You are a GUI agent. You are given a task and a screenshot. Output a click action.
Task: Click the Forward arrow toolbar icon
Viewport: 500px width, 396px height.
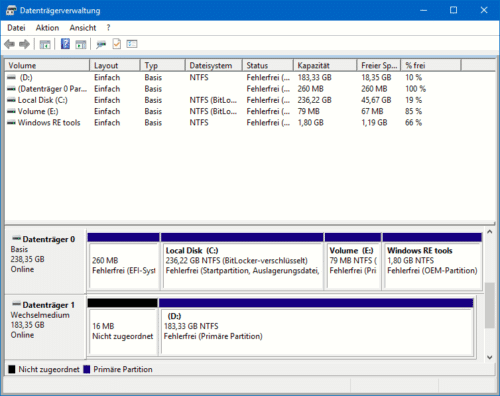24,44
